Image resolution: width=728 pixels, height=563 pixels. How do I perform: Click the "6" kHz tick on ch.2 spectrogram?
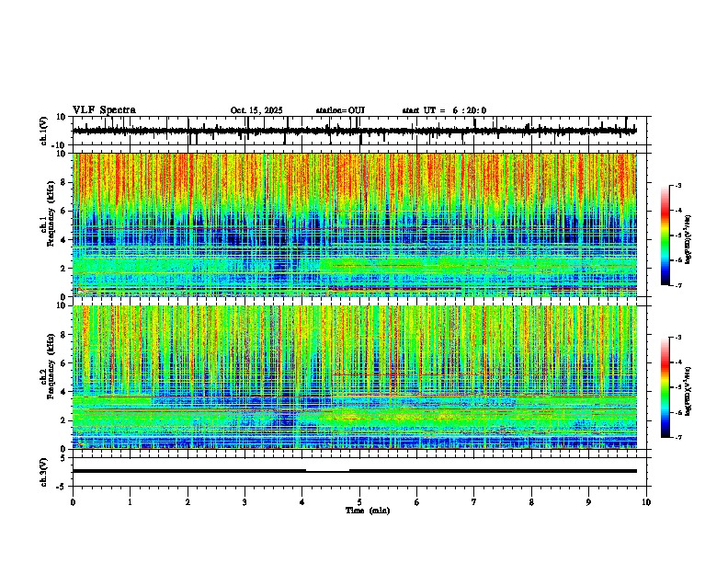(x=65, y=363)
